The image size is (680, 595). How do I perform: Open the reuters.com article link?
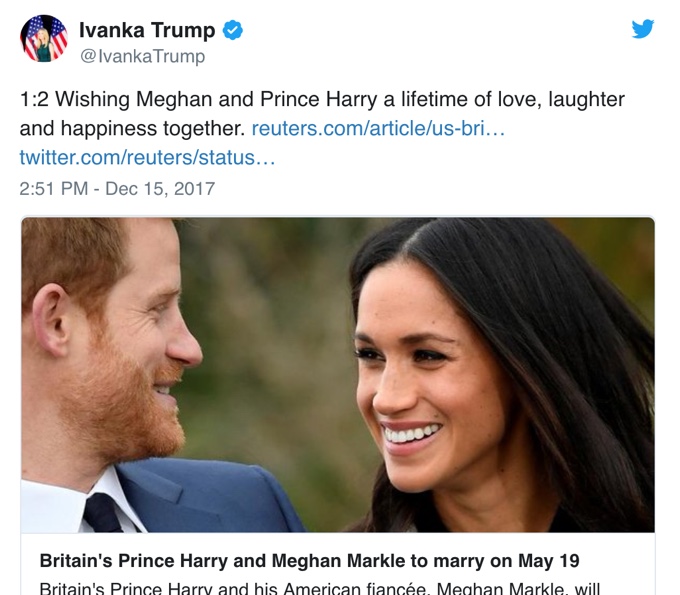pos(378,129)
